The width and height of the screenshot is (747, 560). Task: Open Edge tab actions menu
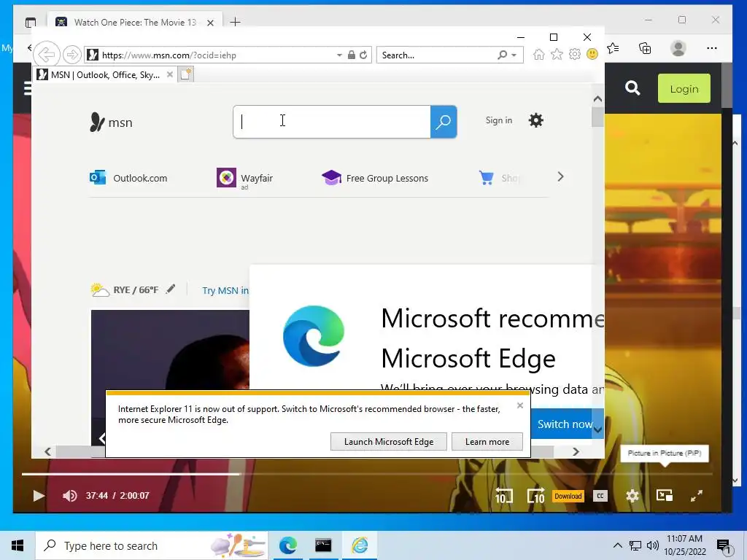pos(31,23)
